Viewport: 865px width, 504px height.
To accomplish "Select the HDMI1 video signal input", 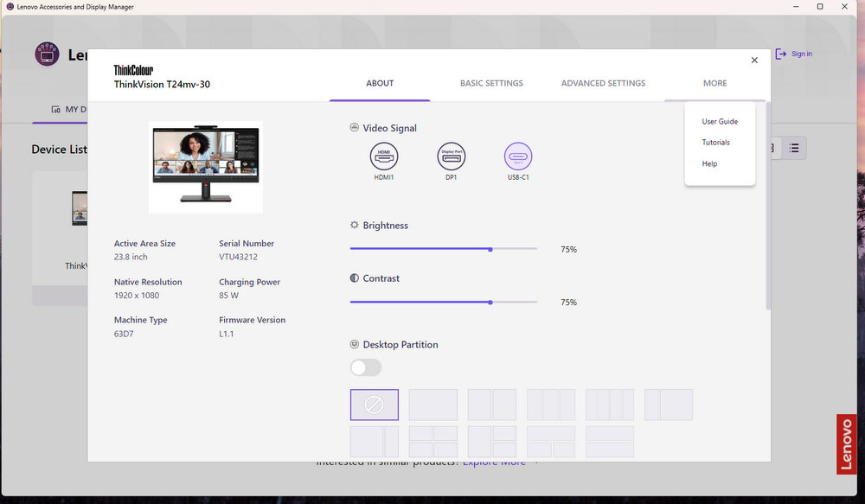I will 384,156.
